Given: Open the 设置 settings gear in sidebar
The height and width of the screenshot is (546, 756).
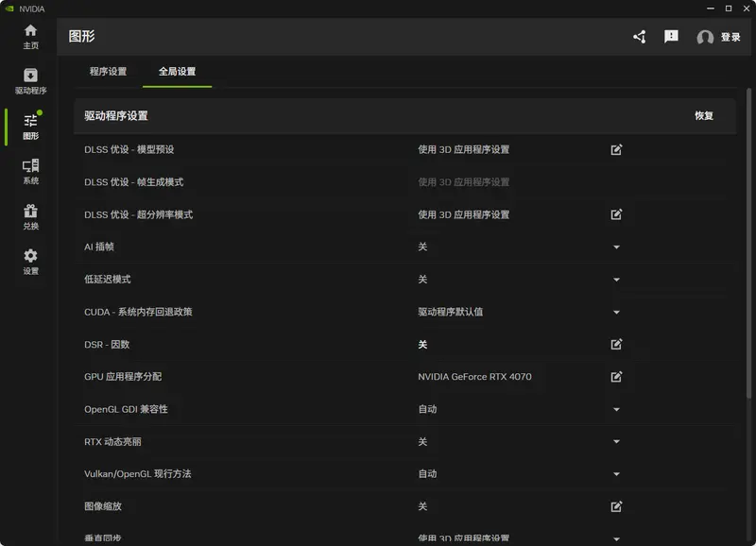Looking at the screenshot, I should (x=30, y=262).
